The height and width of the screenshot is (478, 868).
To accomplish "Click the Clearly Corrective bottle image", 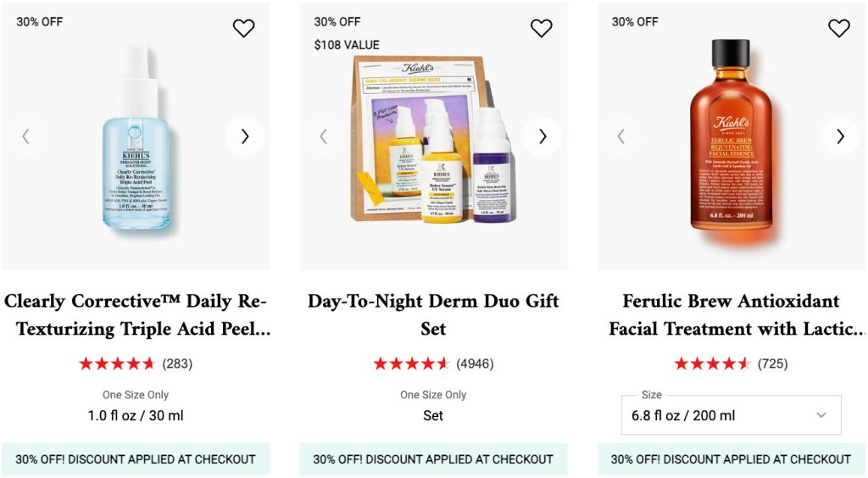I will tap(136, 140).
